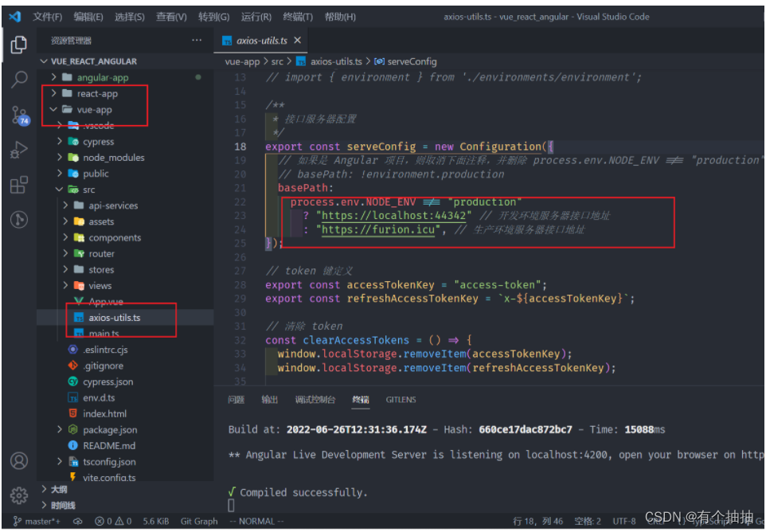
Task: Open the Extensions view
Action: click(18, 186)
